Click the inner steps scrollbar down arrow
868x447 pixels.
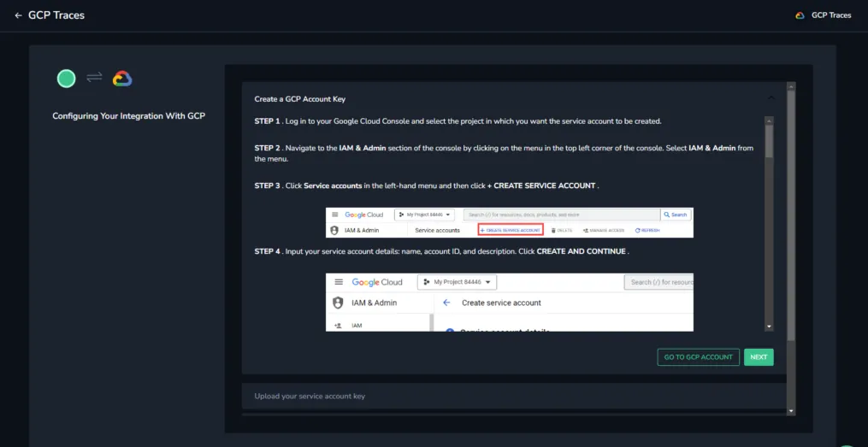pyautogui.click(x=769, y=327)
